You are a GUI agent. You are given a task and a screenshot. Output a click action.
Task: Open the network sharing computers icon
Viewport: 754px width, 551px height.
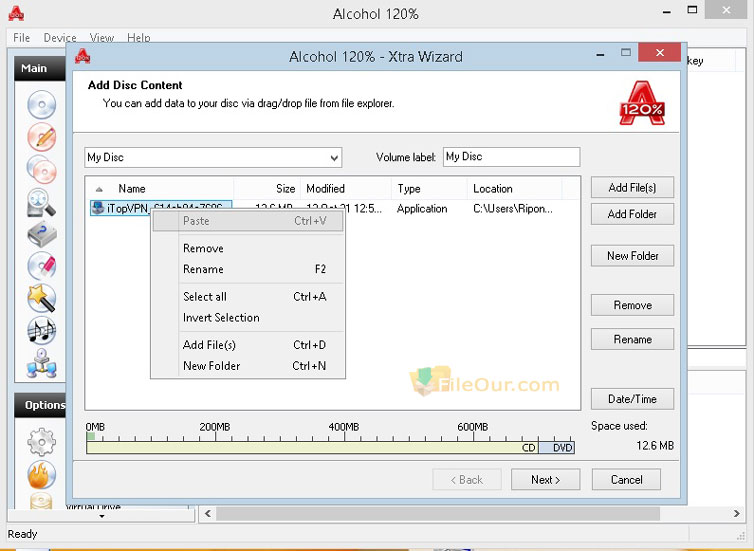point(42,363)
